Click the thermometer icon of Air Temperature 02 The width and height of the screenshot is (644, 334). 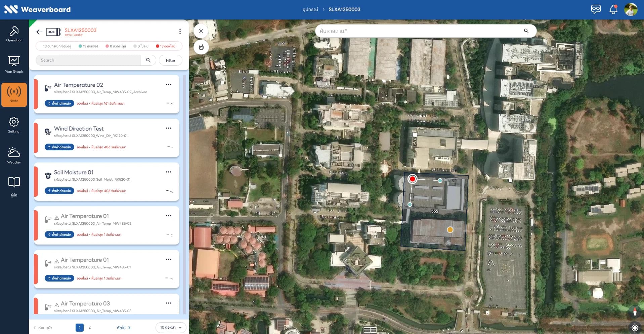(x=48, y=88)
